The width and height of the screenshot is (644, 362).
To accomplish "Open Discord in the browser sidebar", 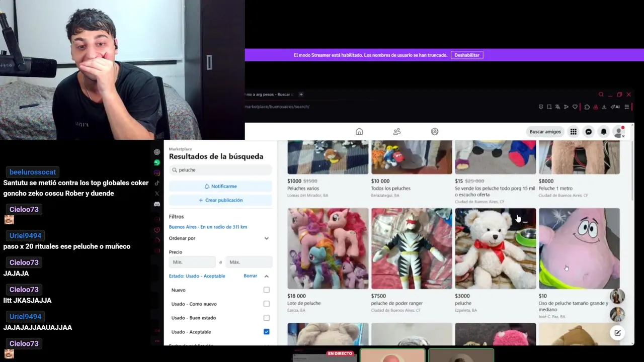I will (157, 204).
